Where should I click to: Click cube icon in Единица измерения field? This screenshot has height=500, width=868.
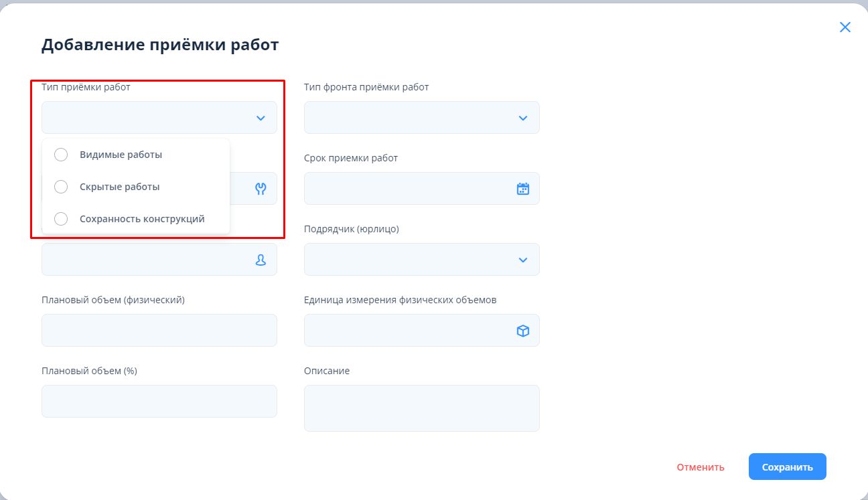523,331
